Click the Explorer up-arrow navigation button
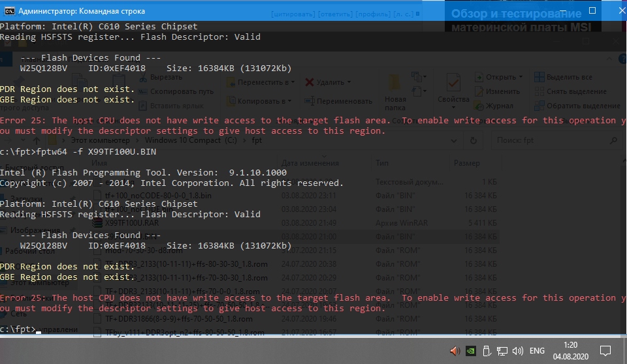 point(37,140)
